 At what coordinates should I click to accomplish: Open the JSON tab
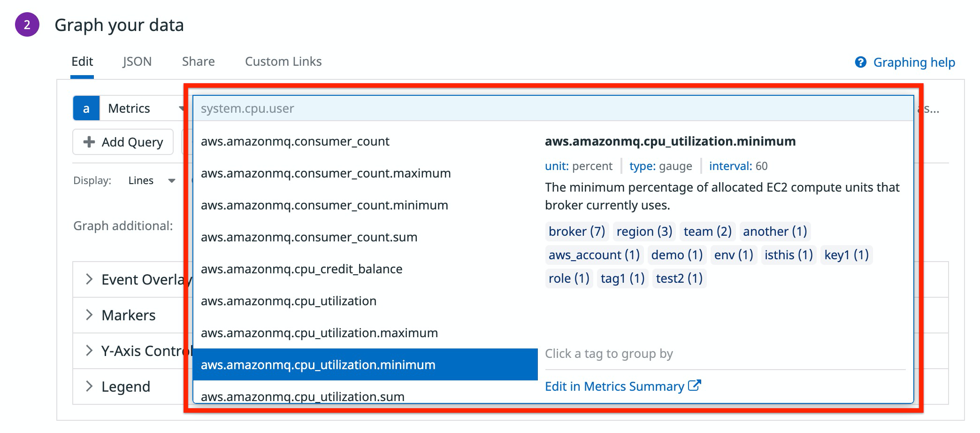pos(137,62)
